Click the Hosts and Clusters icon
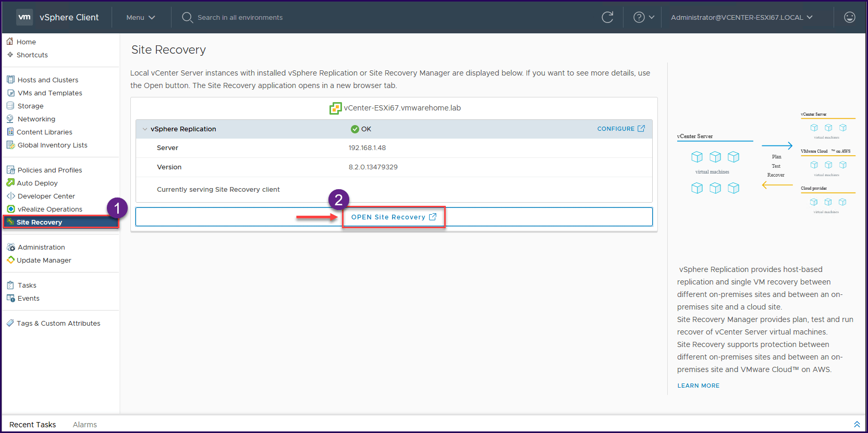 [x=10, y=80]
